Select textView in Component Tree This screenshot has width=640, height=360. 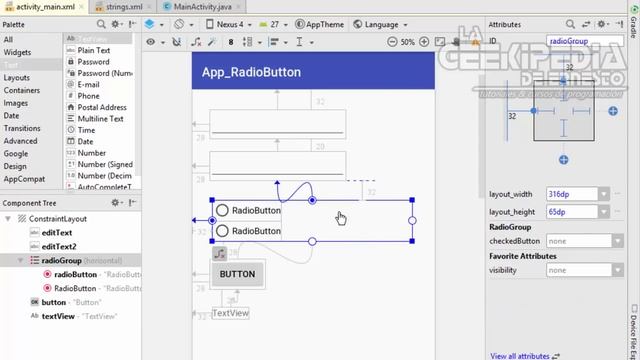click(x=58, y=316)
